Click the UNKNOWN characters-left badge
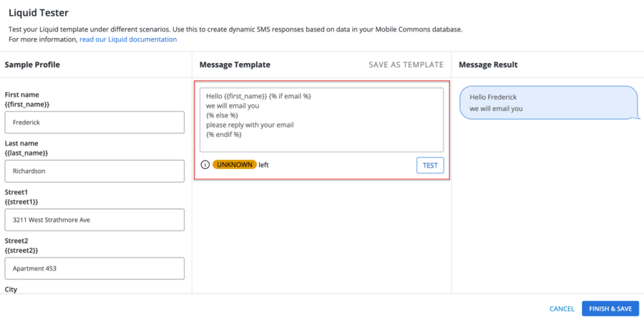The image size is (644, 321). coord(234,165)
